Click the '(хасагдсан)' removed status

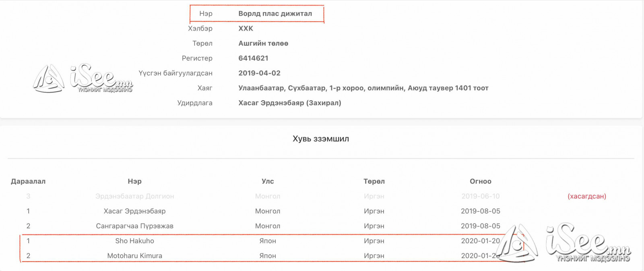pyautogui.click(x=587, y=197)
